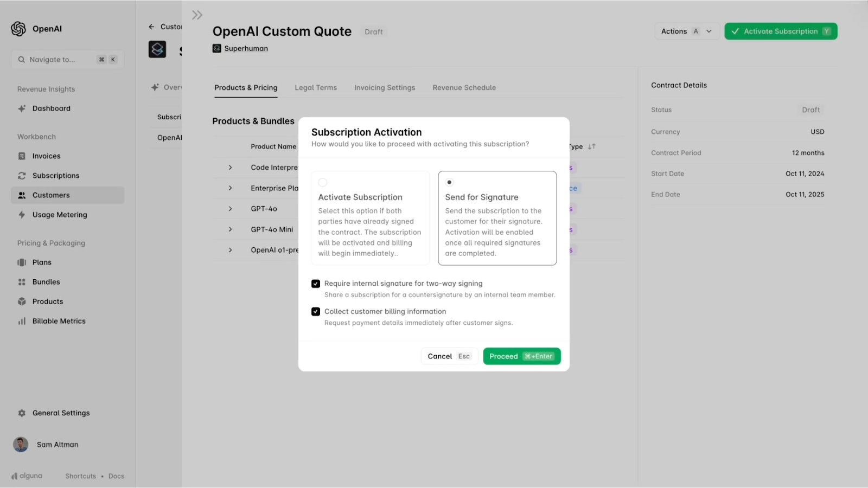Expand the GPT-4o product row
The width and height of the screenshot is (868, 488).
click(230, 208)
